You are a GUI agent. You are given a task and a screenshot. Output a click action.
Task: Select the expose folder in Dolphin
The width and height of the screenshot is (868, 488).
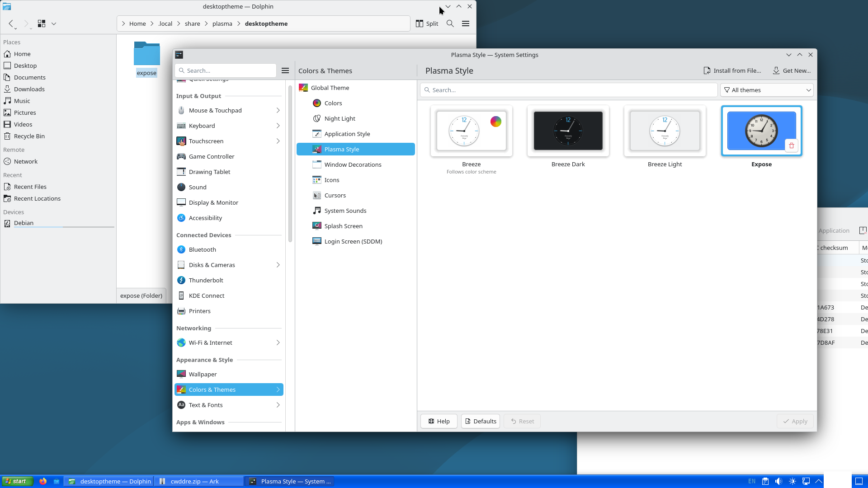146,59
